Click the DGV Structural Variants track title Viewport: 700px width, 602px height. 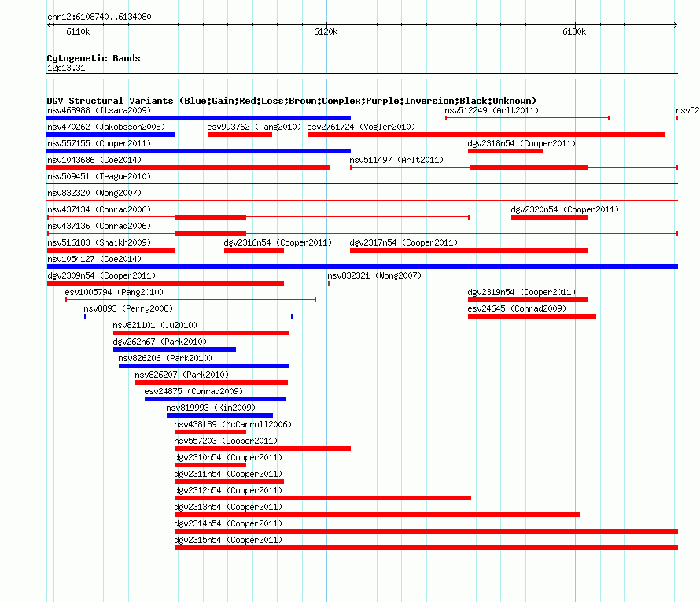click(292, 101)
